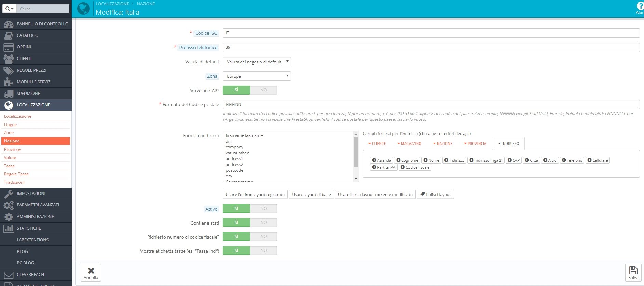Click the Parametri Avanzati gears icon
Viewport: 644px width, 286px height.
9,205
